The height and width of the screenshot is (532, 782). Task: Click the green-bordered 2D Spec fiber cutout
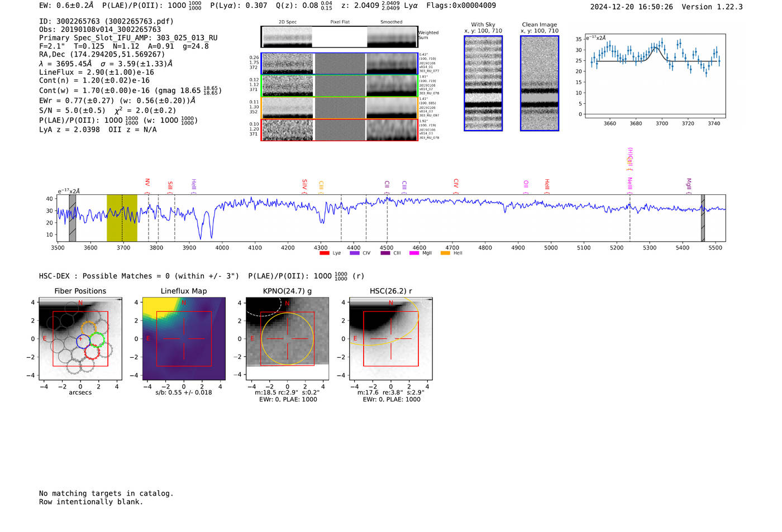click(x=287, y=85)
